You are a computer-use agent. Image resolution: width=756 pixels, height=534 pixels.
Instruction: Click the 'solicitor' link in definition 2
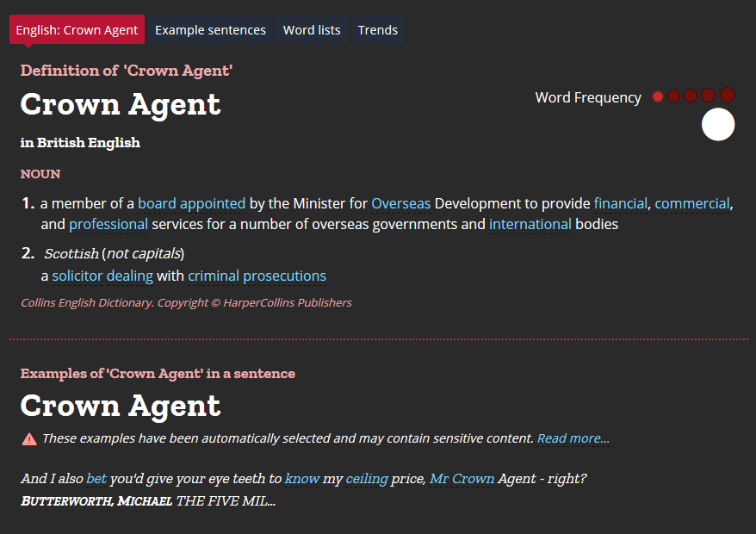[x=77, y=276]
